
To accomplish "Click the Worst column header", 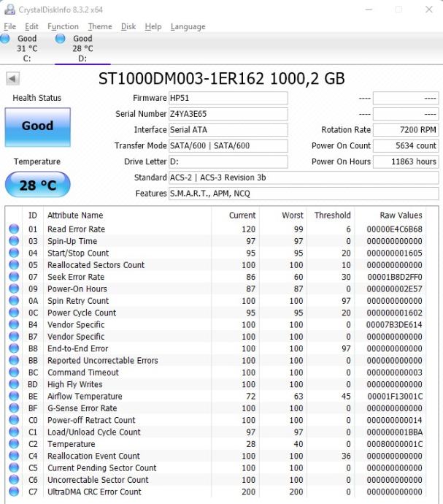I will (x=283, y=215).
